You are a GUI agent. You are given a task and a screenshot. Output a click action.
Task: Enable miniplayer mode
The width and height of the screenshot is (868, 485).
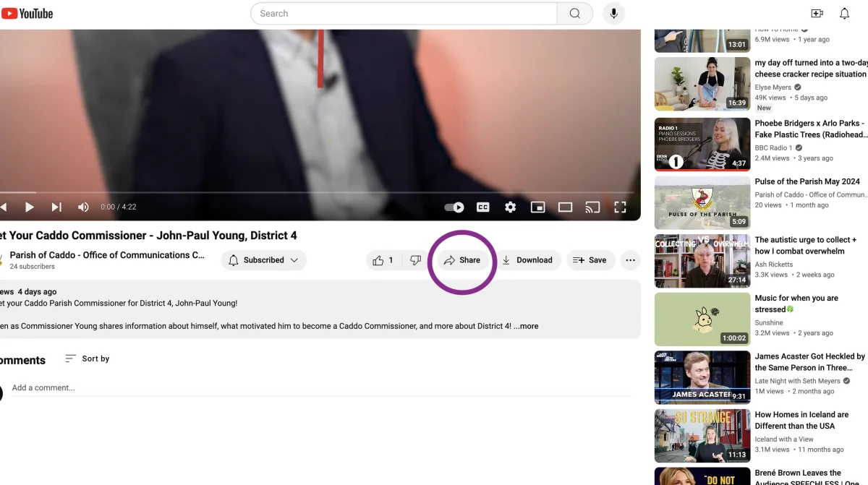(x=537, y=207)
